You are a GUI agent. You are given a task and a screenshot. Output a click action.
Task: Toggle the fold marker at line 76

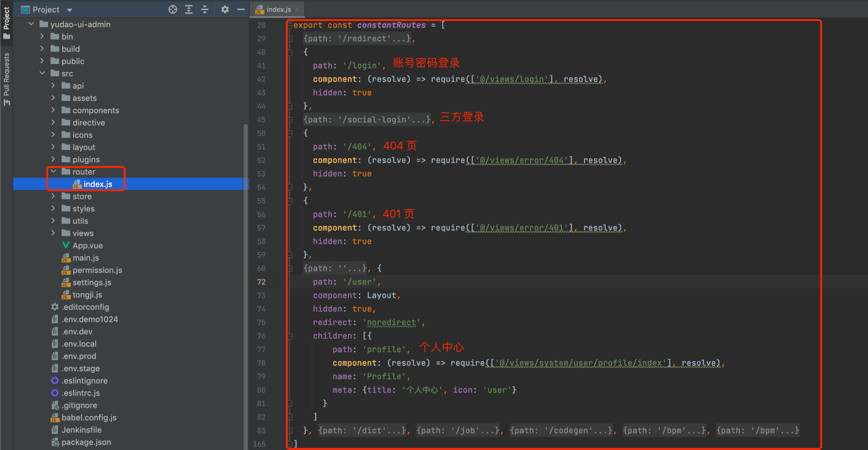(290, 336)
